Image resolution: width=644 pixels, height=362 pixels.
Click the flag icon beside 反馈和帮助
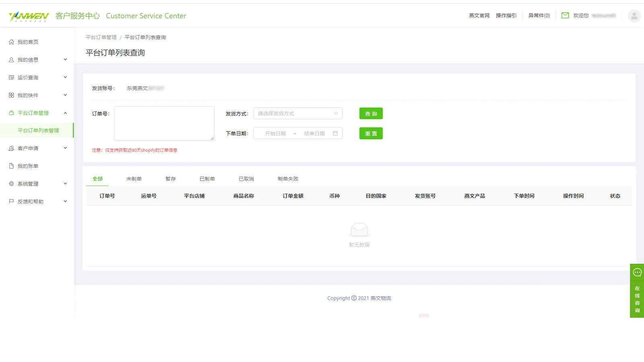coord(11,202)
